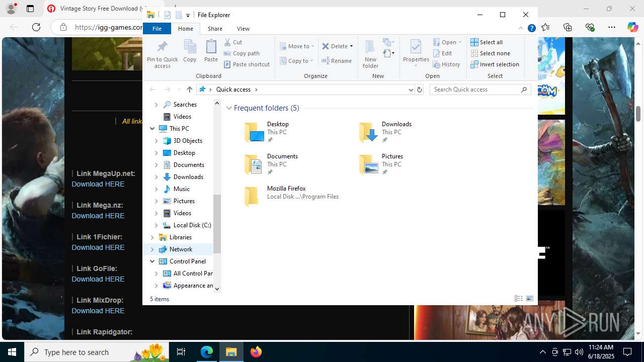
Task: Collapse This PC tree node
Action: pos(152,129)
